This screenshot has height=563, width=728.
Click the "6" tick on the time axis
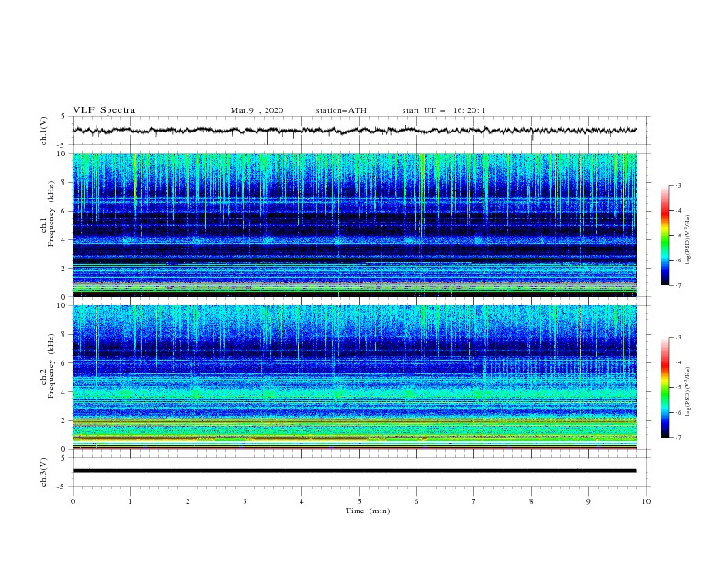(416, 501)
